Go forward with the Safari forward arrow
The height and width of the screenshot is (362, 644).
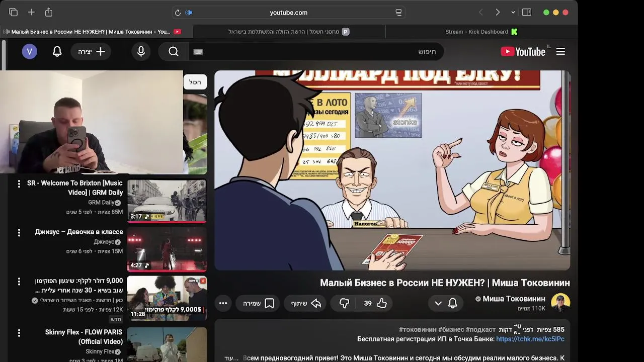498,12
